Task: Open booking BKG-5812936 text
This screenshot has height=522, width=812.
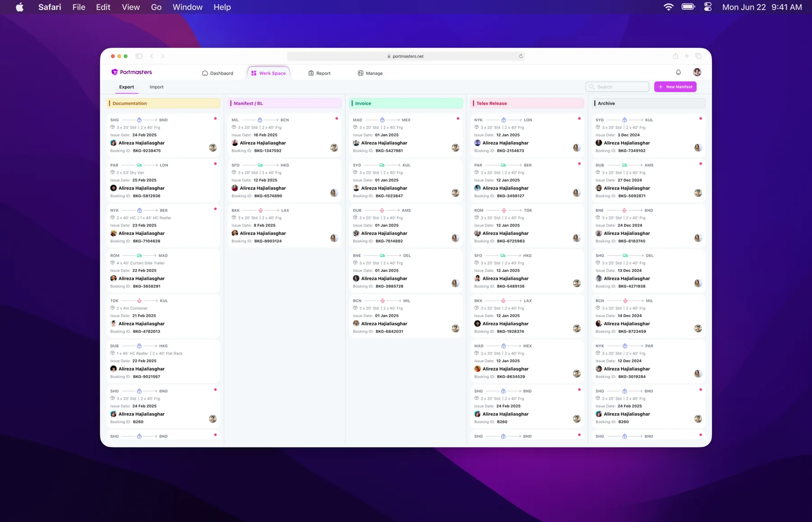Action: (x=147, y=196)
